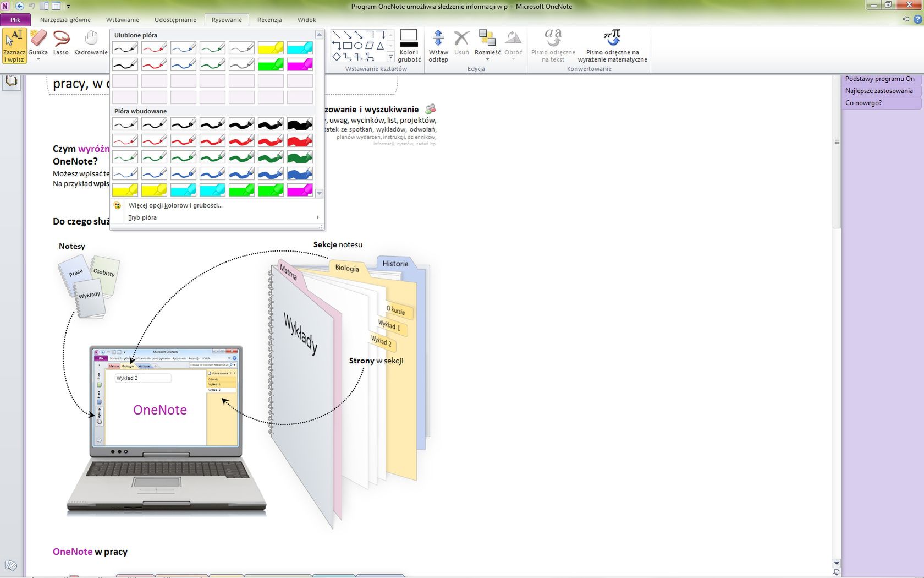Open the unfiled notes icon at bottom left

click(10, 565)
